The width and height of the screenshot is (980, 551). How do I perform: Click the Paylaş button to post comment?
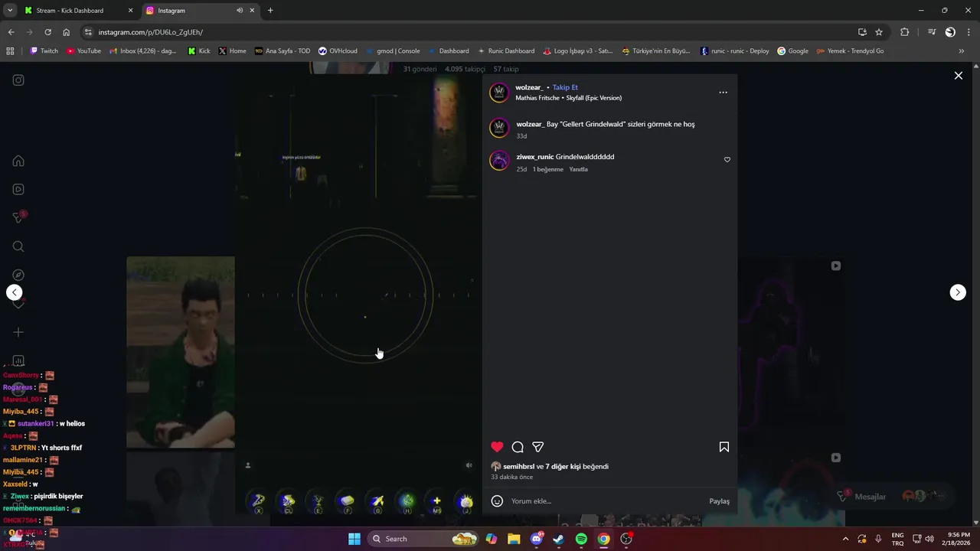719,501
